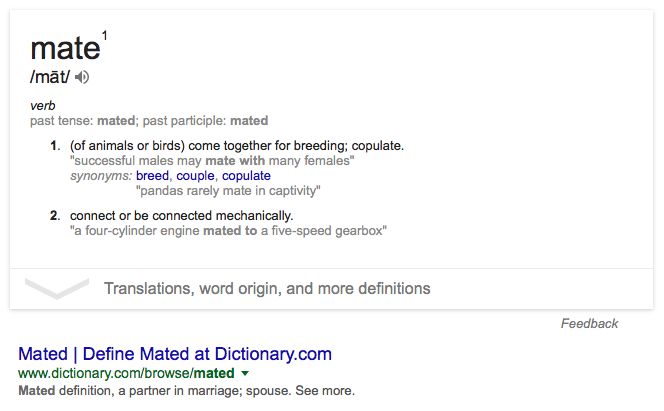Click the /māt/ phonetic spelling

50,77
